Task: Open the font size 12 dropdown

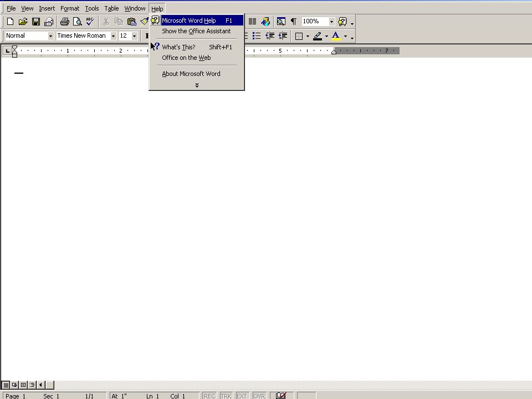Action: click(134, 36)
